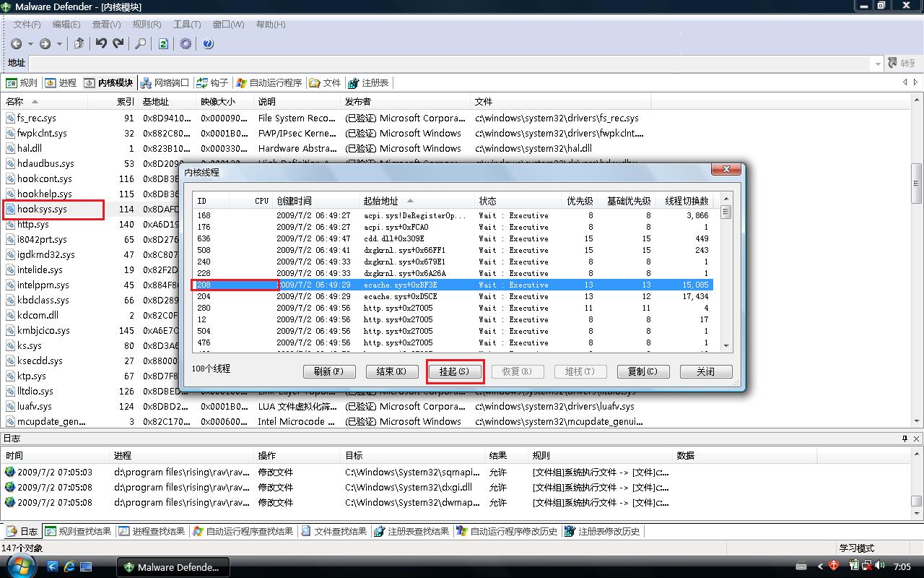This screenshot has height=578, width=924.
Task: Open the Forward history dropdown arrow
Action: coord(59,44)
